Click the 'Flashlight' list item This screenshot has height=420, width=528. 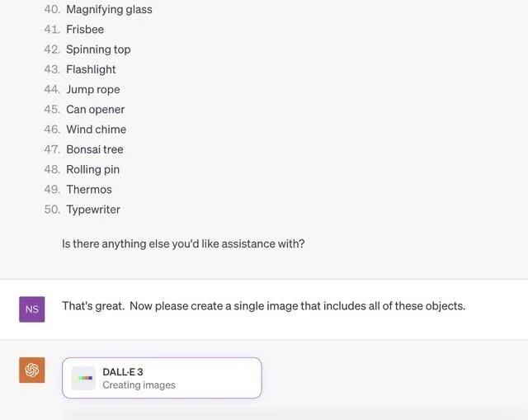tap(91, 69)
